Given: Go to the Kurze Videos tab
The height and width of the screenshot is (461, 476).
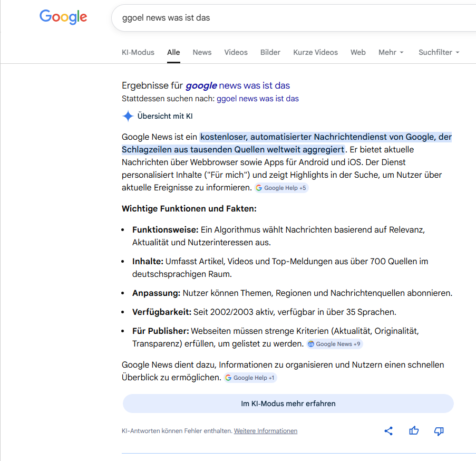Looking at the screenshot, I should pyautogui.click(x=315, y=52).
